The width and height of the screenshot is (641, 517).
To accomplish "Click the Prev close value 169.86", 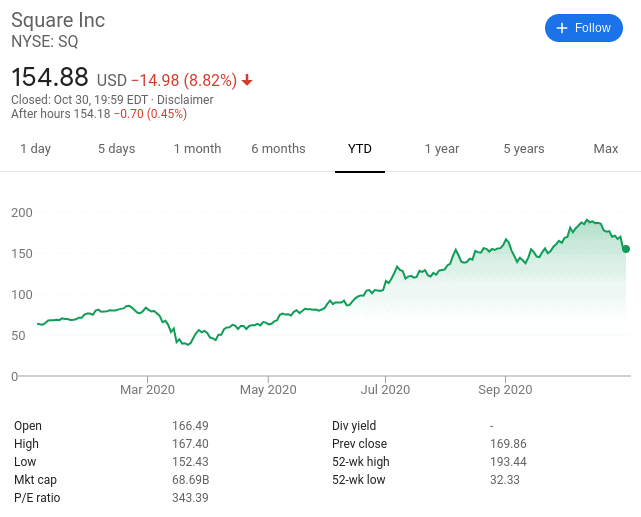I will pyautogui.click(x=508, y=443).
